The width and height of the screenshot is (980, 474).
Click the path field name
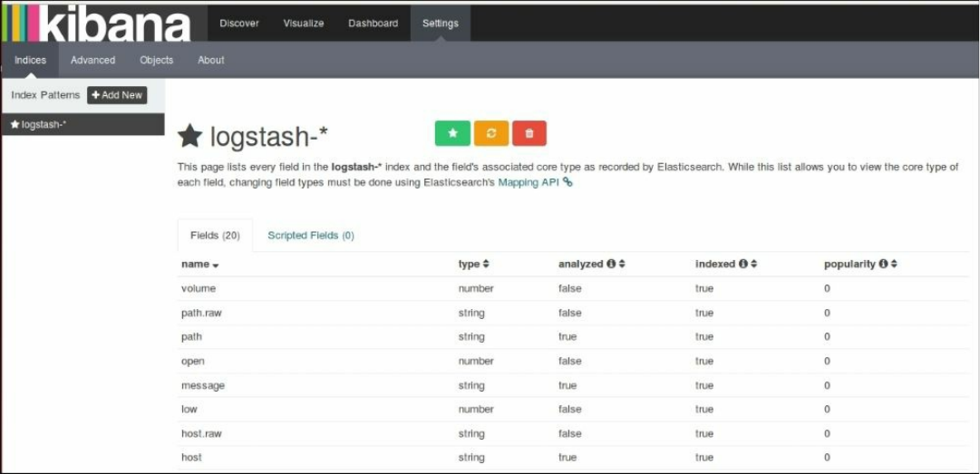[x=191, y=336]
